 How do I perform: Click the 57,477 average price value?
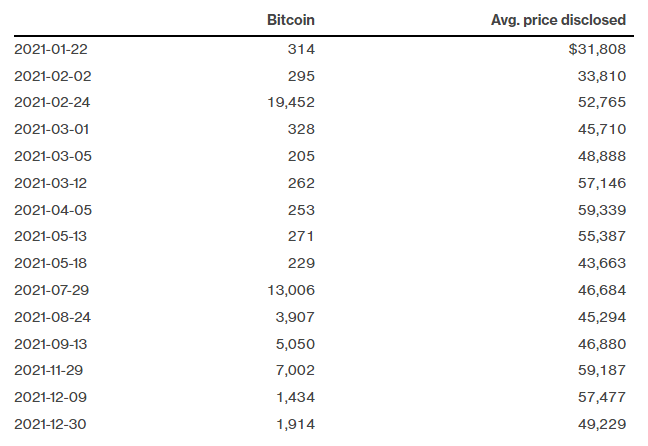click(x=601, y=399)
